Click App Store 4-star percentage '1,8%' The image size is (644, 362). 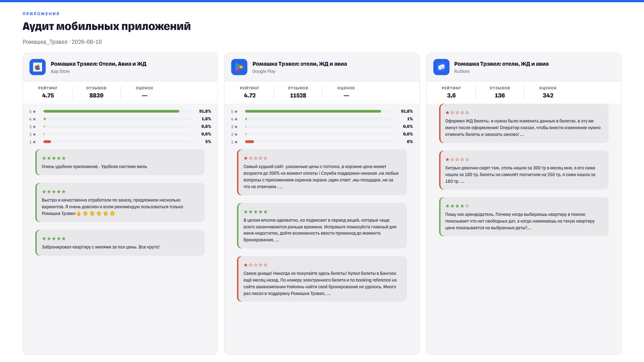[206, 119]
